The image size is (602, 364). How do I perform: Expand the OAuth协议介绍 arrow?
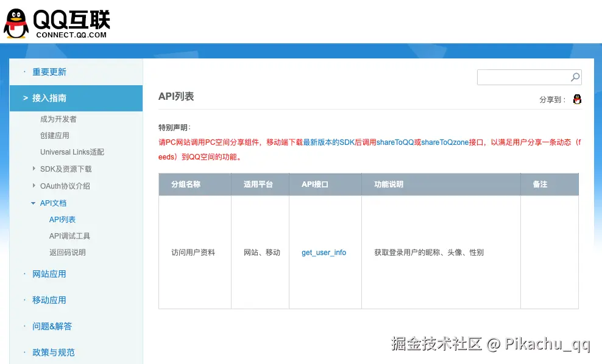point(34,185)
